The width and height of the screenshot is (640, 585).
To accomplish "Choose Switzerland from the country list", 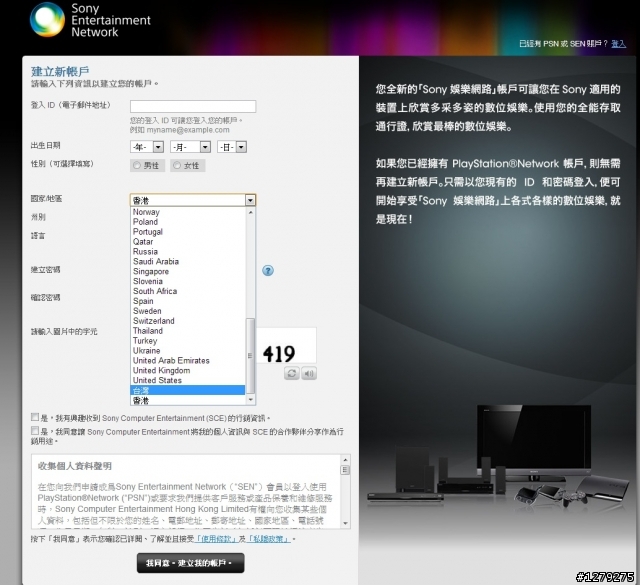I will [188, 321].
